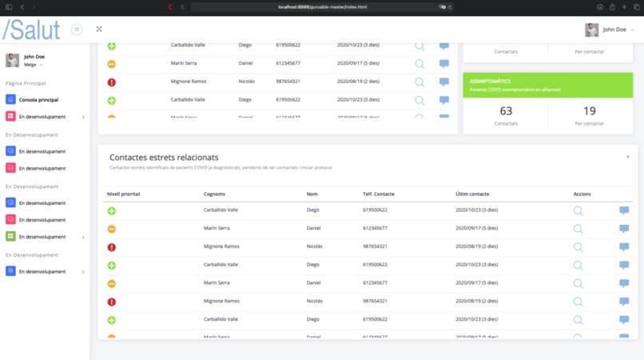Sort by Nom column header
Image resolution: width=644 pixels, height=360 pixels.
coord(312,194)
